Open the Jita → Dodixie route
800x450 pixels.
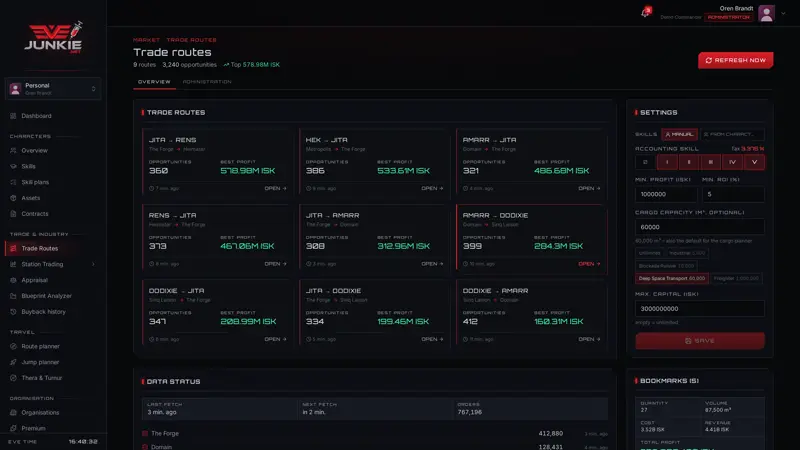click(x=432, y=339)
